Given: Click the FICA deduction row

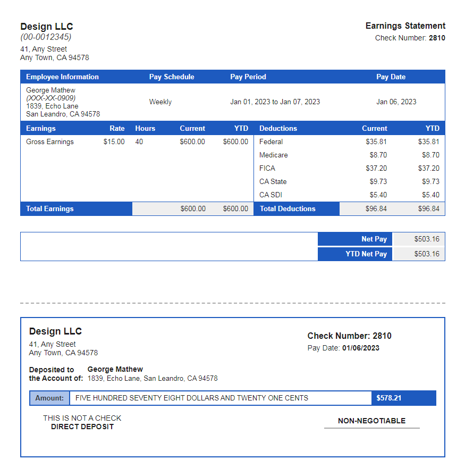Looking at the screenshot, I should [266, 168].
